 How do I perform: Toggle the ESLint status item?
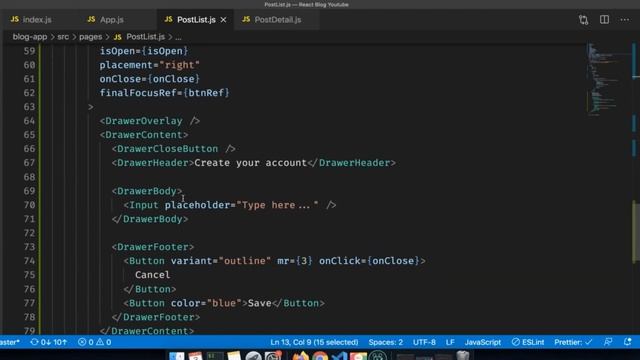pos(528,342)
